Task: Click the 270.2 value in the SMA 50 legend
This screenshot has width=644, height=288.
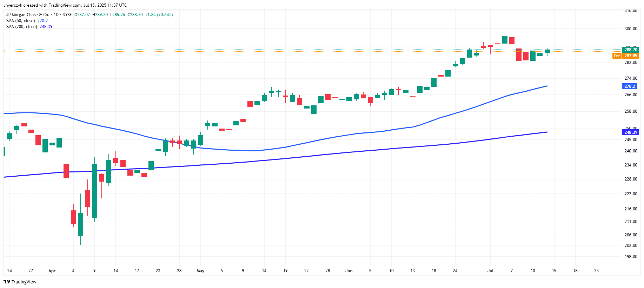Action: pos(43,21)
